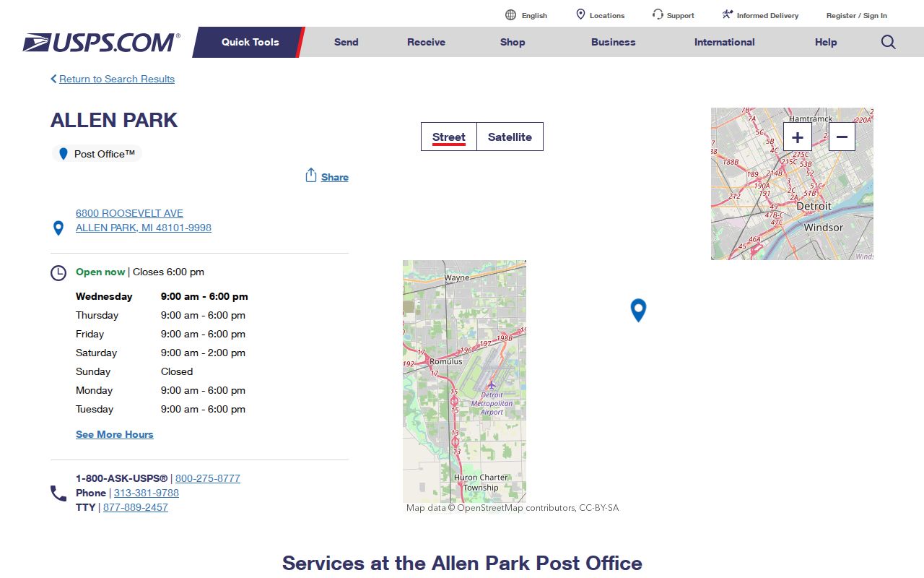Image resolution: width=924 pixels, height=578 pixels.
Task: Click the Informed Delivery icon
Action: click(728, 14)
